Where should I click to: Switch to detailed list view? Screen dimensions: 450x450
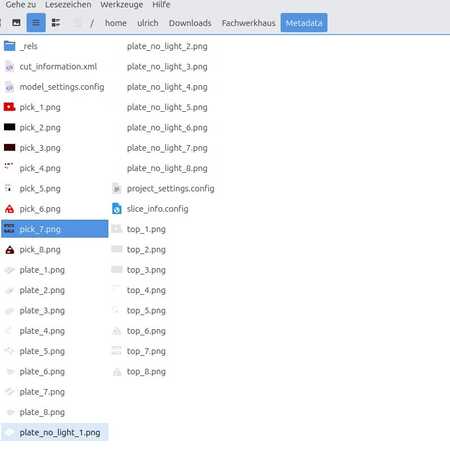(56, 23)
